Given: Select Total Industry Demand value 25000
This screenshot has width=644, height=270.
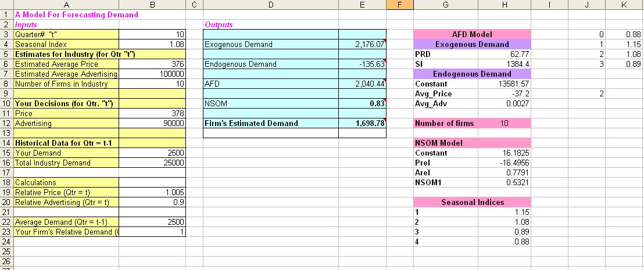Looking at the screenshot, I should (x=152, y=163).
